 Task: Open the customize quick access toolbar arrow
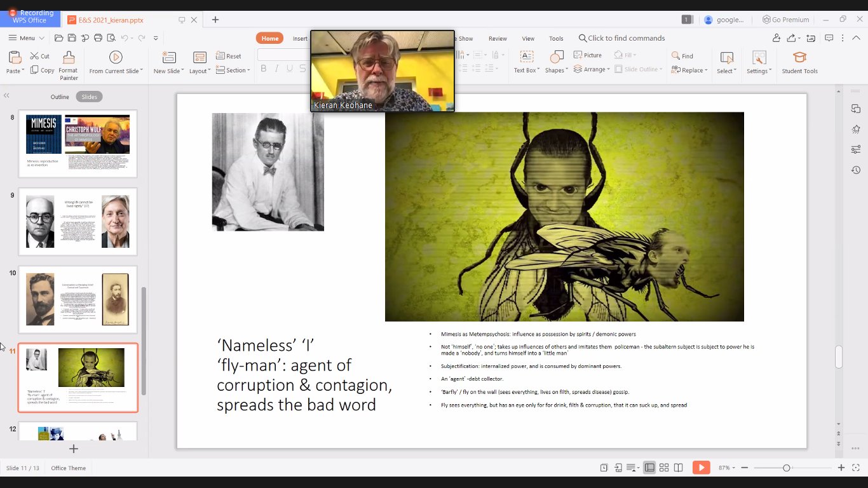coord(156,38)
